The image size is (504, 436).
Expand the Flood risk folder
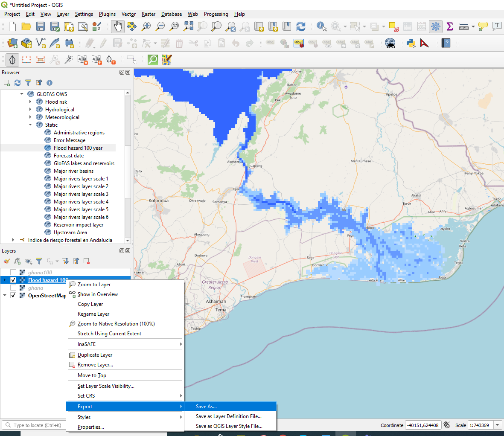tap(30, 102)
